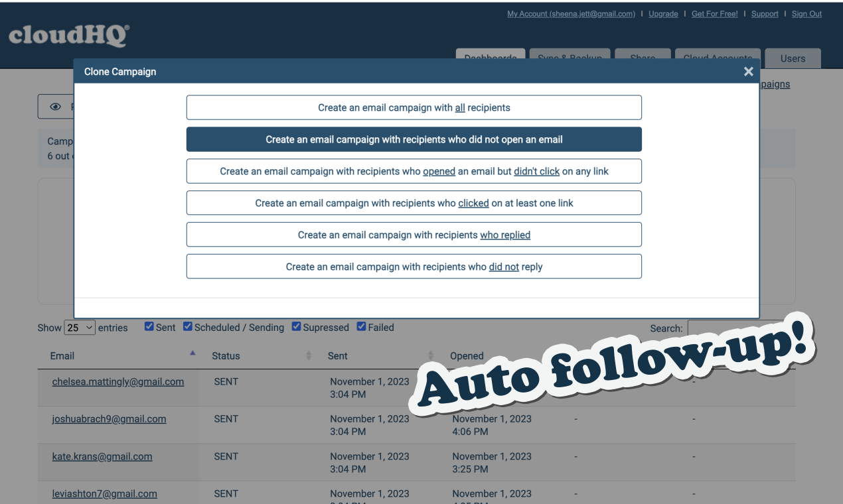The image size is (843, 504).
Task: Open joshuabrach9@gmail.com link
Action: tap(110, 419)
